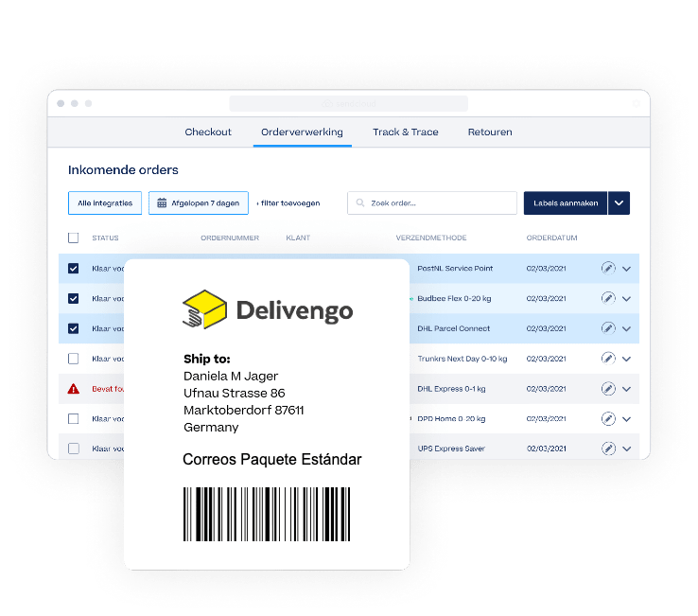Edit the DPD Home 0-20 kg order
This screenshot has height=616, width=698.
click(608, 418)
